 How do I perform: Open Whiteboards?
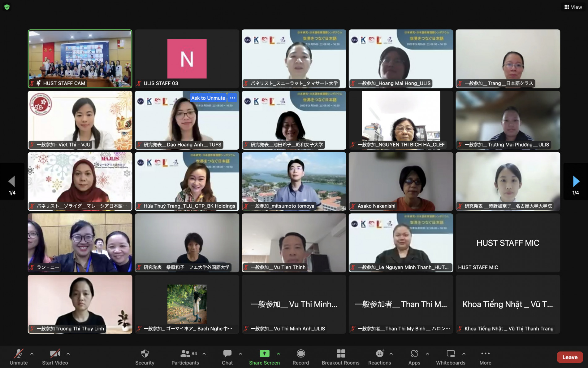451,357
